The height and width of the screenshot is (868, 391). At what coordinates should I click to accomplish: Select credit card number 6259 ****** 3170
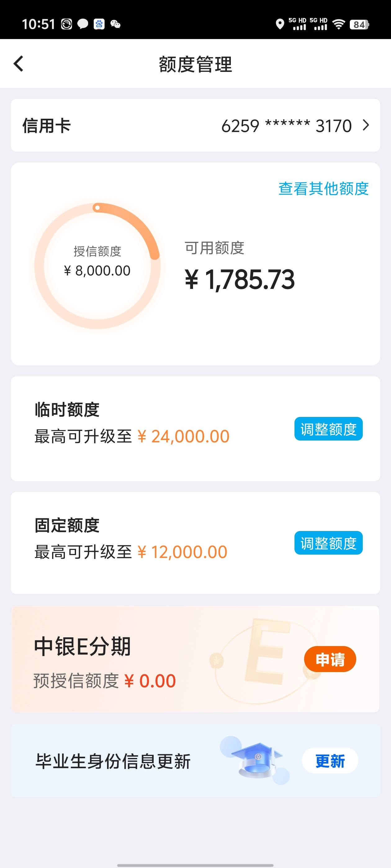(x=286, y=126)
